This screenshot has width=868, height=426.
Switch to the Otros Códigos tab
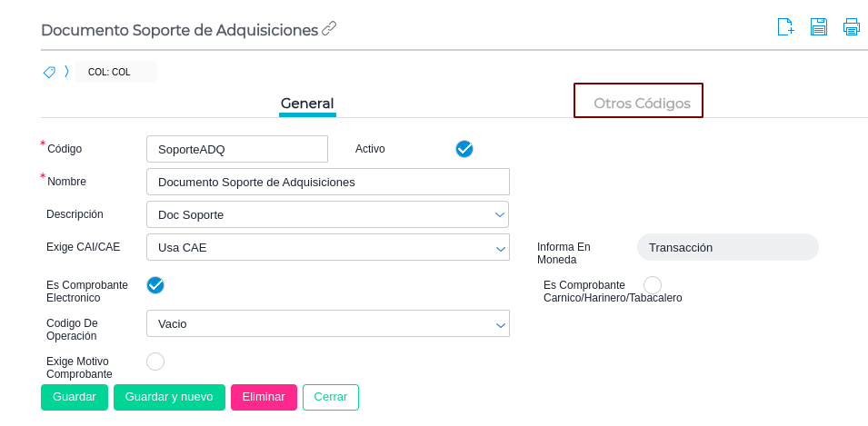[642, 104]
